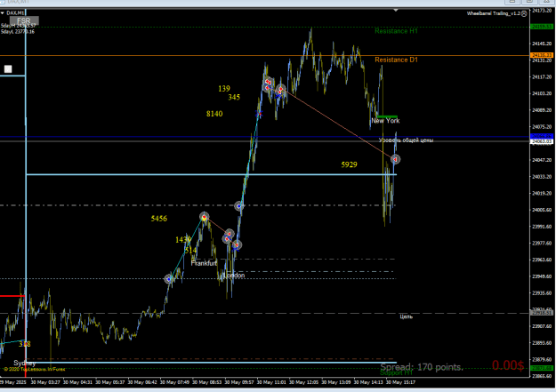Click the red 0.00$ profit text
556x392 pixels.
point(508,365)
